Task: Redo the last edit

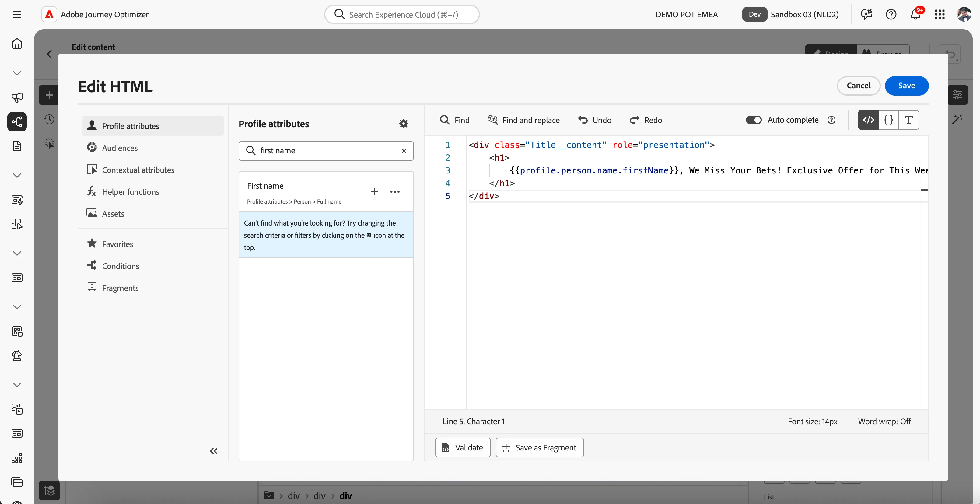Action: point(646,120)
